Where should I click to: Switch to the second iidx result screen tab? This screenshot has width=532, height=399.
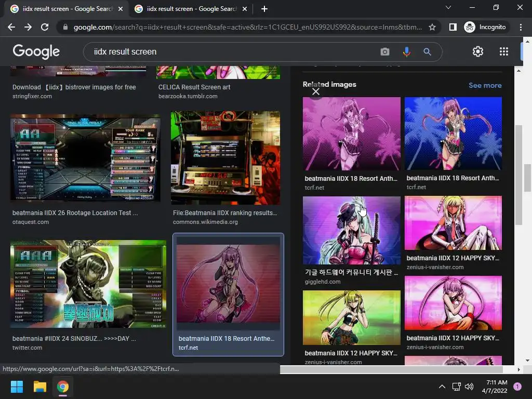[191, 9]
